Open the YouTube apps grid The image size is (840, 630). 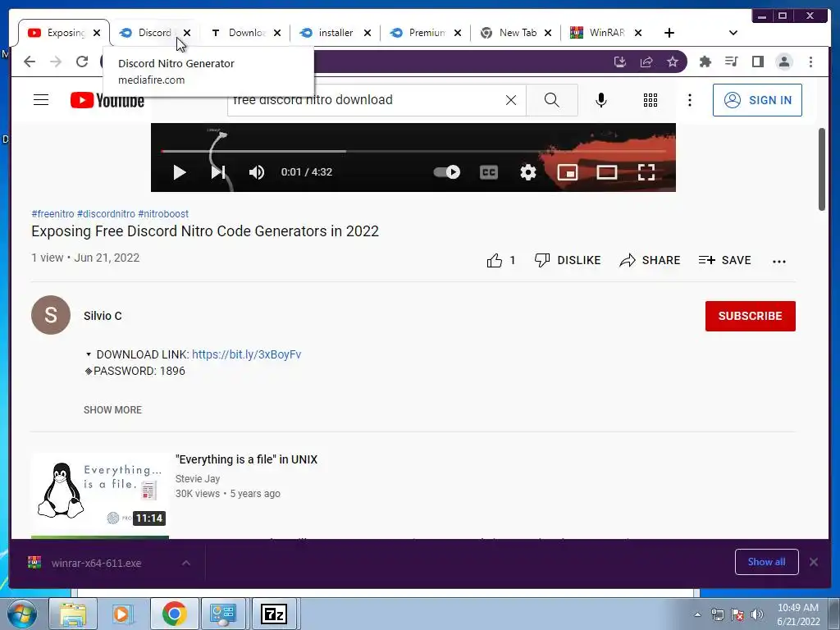pos(651,100)
